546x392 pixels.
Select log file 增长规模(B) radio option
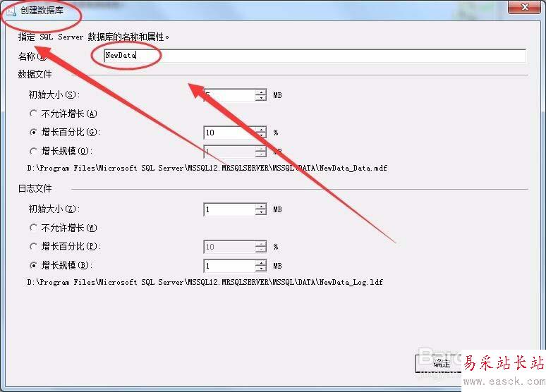[x=33, y=265]
